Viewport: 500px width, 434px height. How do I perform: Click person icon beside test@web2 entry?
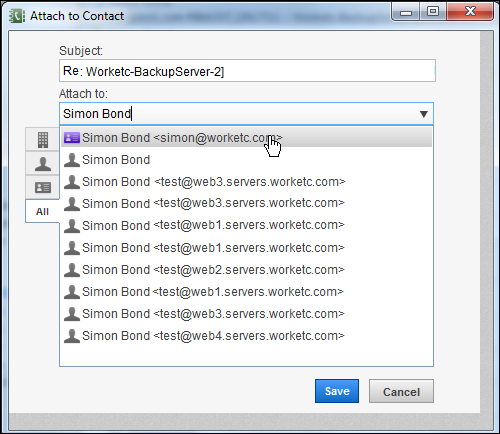(72, 270)
